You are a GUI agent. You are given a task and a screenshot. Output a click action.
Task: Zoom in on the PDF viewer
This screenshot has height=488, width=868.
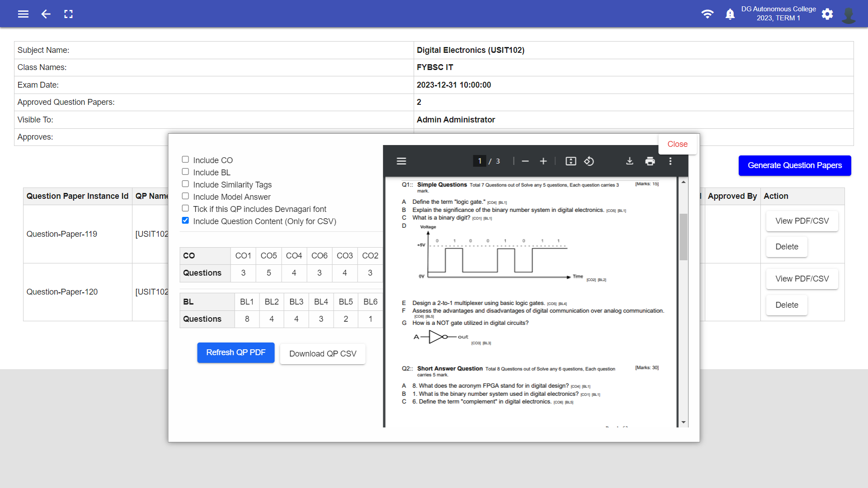pos(543,161)
